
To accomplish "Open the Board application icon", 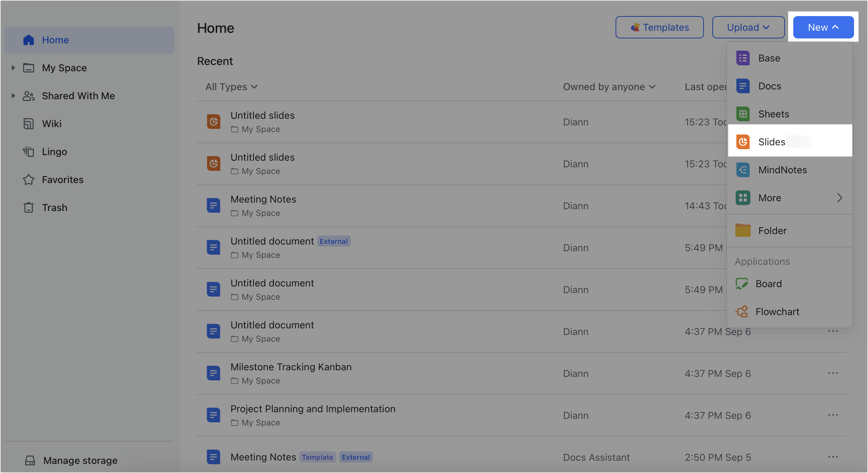I will [742, 284].
